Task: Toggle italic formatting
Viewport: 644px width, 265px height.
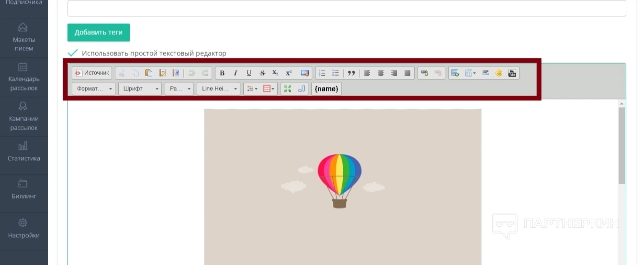Action: tap(236, 73)
